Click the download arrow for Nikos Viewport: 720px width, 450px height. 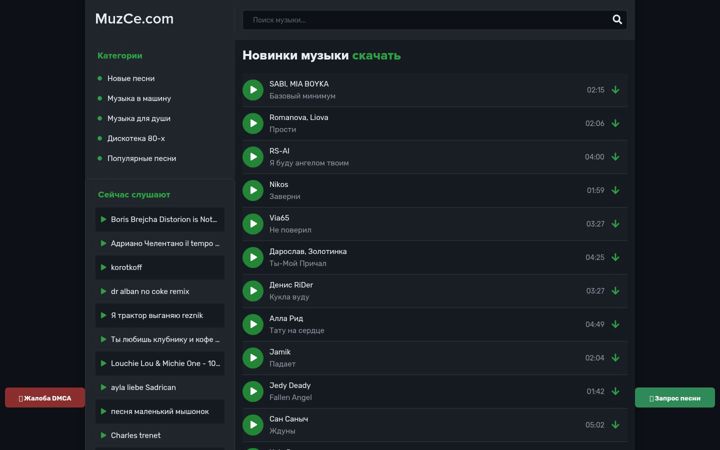(x=615, y=191)
